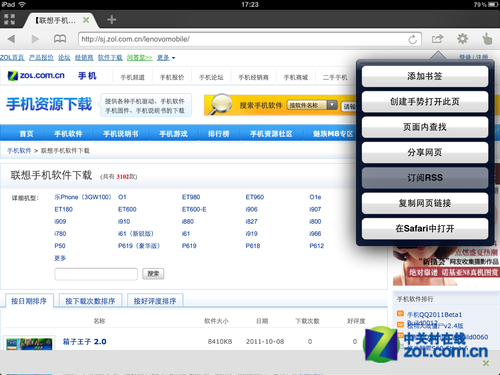Click the 搜索手机软件 keyword input field
This screenshot has height=375, width=500.
click(x=349, y=106)
